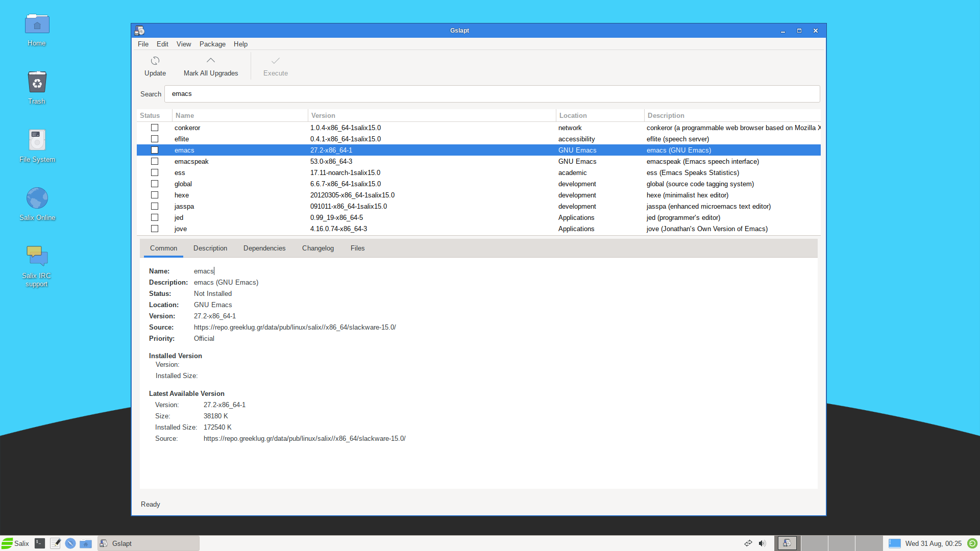Switch to the Files tab
Viewport: 980px width, 551px height.
tap(357, 248)
